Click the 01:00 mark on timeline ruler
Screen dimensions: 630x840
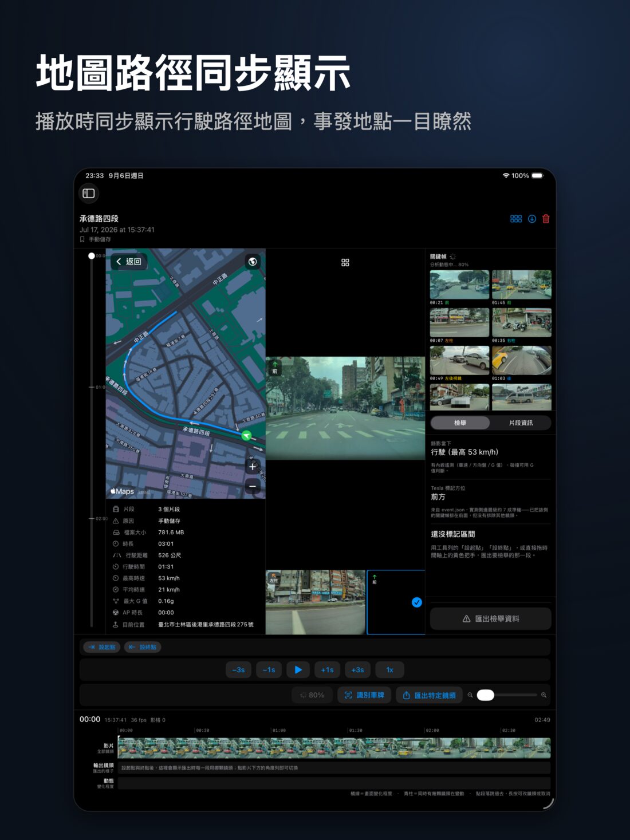[x=278, y=731]
